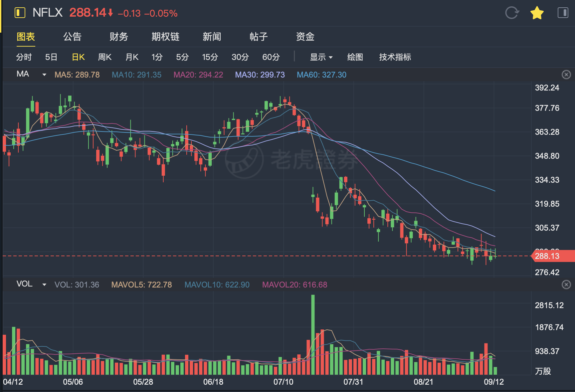Open the 显示 display dropdown
This screenshot has height=392, width=575.
tap(321, 57)
